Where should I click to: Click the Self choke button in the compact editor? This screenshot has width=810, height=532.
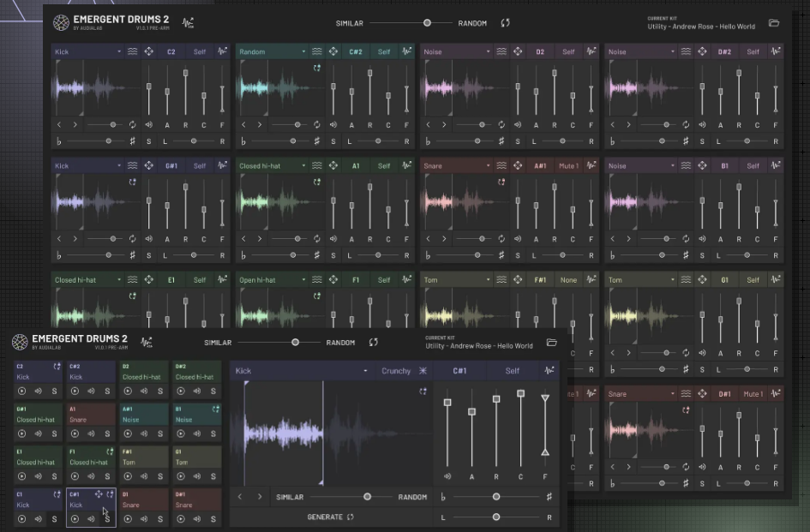tap(512, 370)
